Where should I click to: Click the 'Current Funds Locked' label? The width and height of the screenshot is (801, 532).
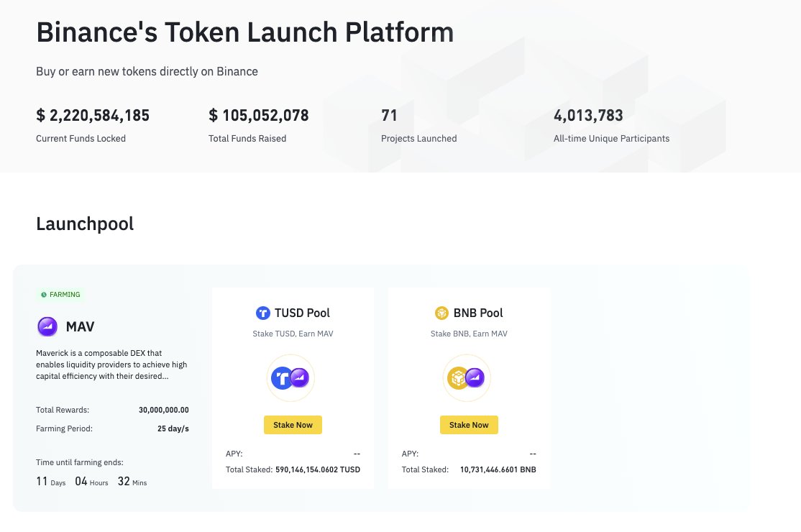coord(81,138)
